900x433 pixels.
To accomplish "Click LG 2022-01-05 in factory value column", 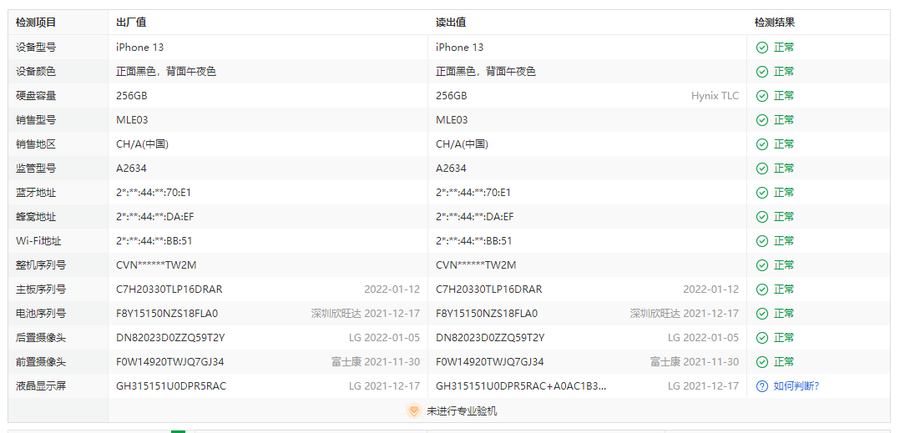I will pyautogui.click(x=385, y=338).
